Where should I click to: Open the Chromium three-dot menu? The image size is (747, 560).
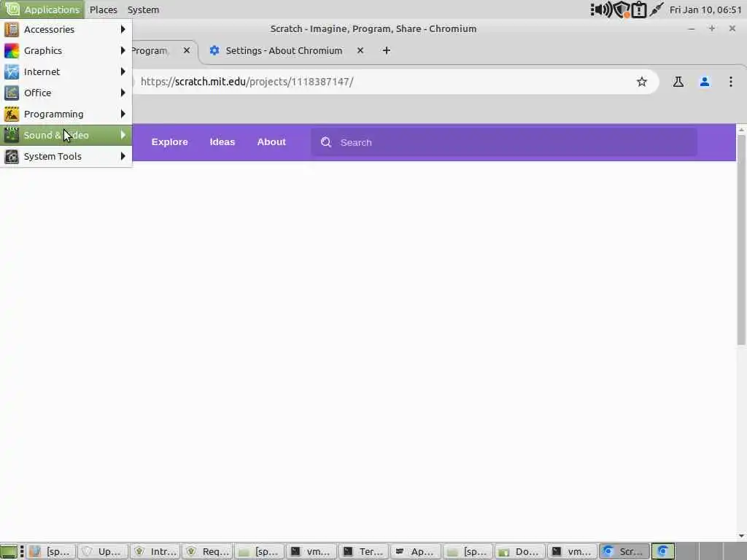coord(730,82)
